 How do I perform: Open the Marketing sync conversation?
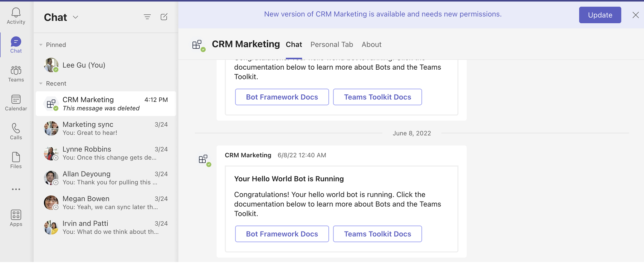click(x=106, y=128)
